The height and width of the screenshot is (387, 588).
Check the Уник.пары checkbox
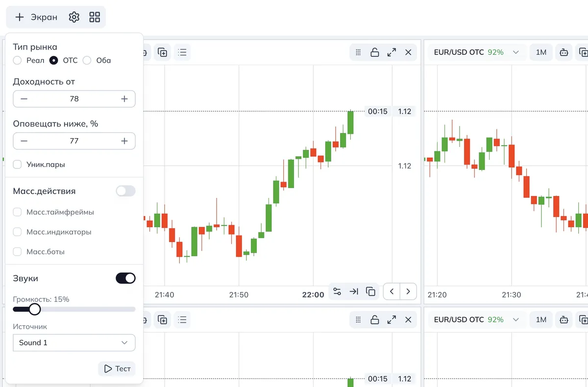pos(17,165)
